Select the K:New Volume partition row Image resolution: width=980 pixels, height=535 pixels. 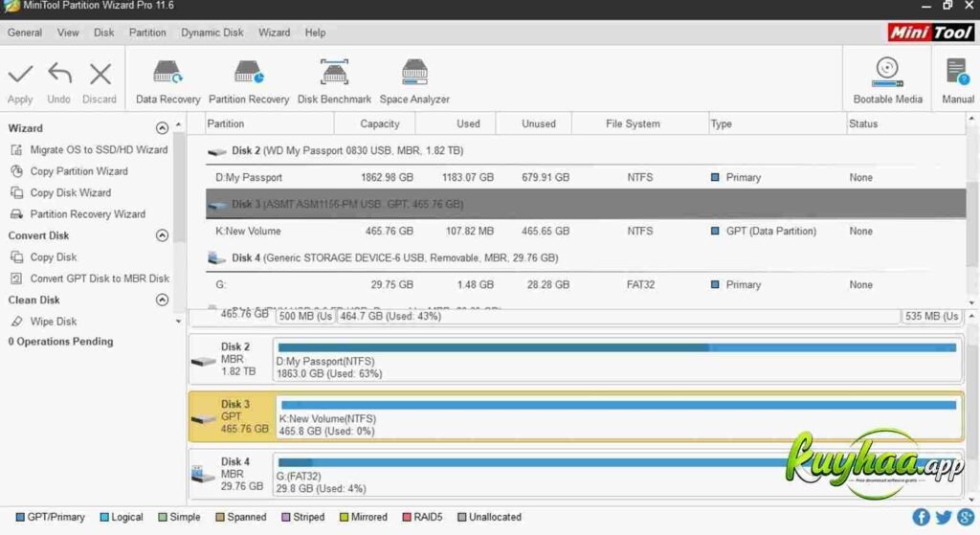click(586, 232)
